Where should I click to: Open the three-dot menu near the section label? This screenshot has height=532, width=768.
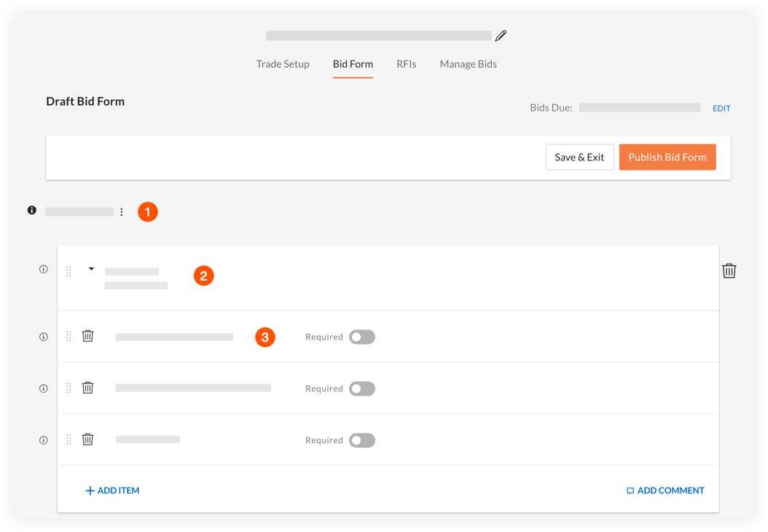[x=121, y=211]
